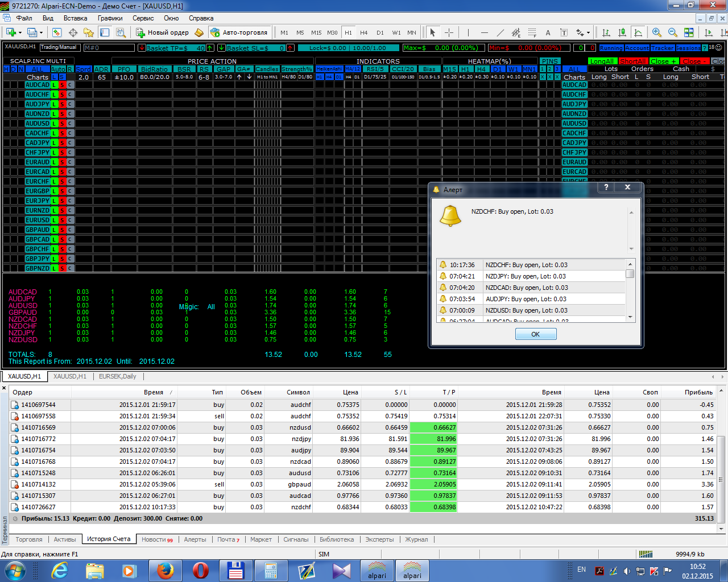Select the M15 timeframe button

[316, 32]
